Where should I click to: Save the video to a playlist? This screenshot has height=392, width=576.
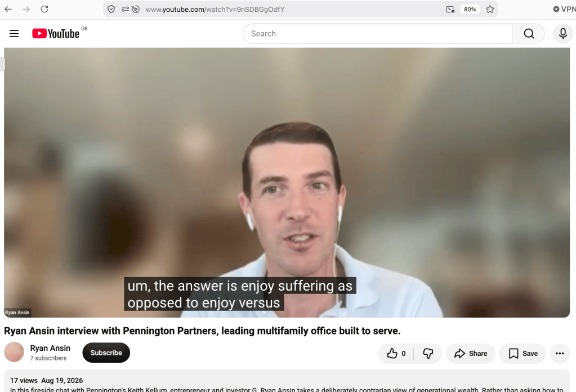523,354
